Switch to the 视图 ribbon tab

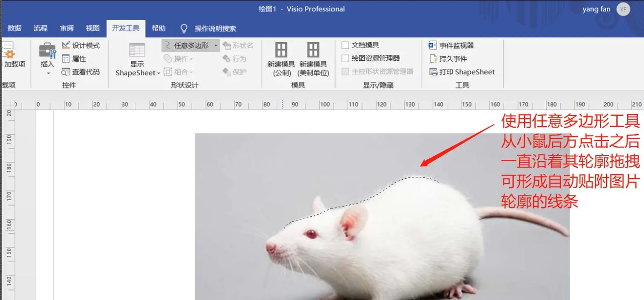93,28
